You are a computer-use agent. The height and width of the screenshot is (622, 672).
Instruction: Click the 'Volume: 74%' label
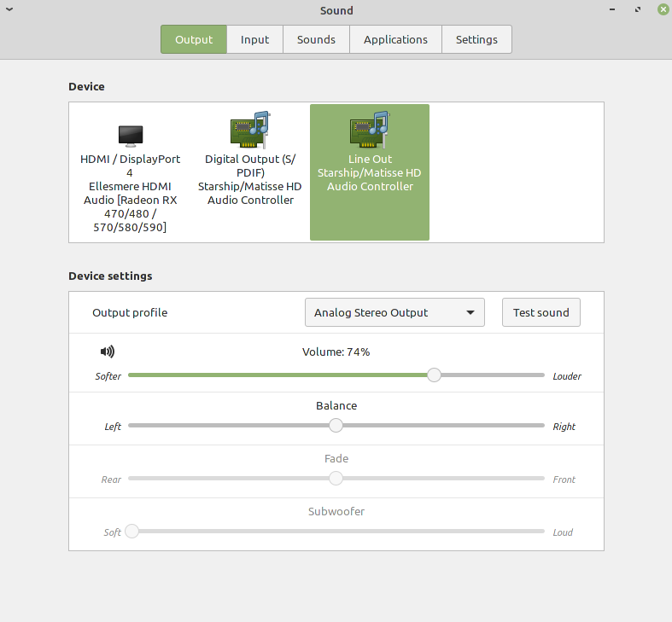click(x=336, y=352)
